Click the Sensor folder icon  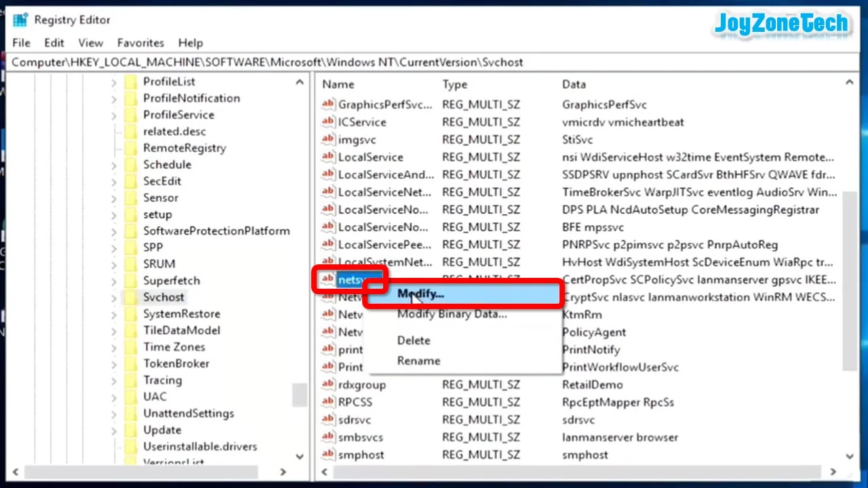[131, 198]
